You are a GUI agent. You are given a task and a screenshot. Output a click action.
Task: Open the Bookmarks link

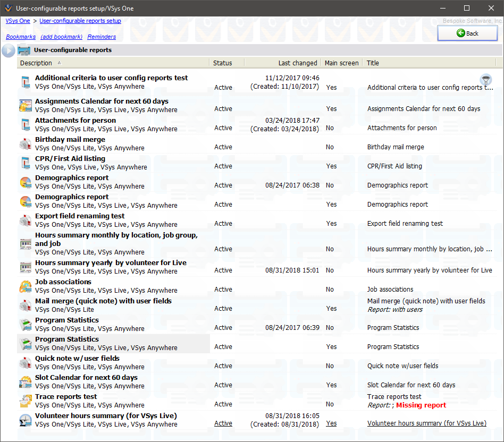click(21, 37)
